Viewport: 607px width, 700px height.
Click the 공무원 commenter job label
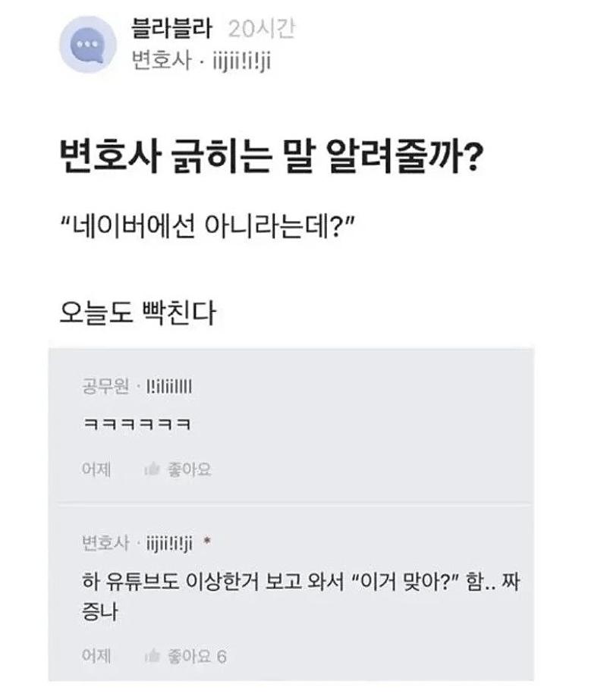point(104,387)
